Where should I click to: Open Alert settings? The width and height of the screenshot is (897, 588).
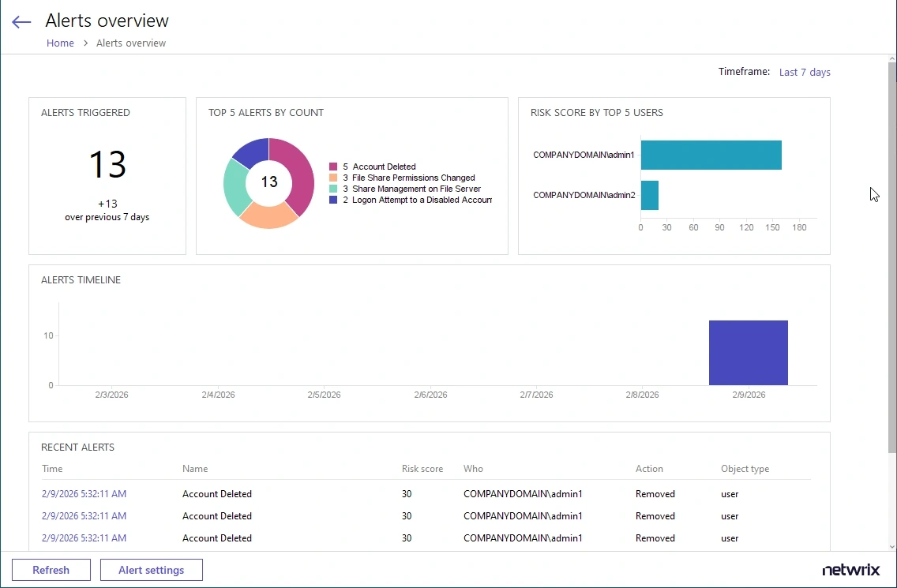pos(151,570)
